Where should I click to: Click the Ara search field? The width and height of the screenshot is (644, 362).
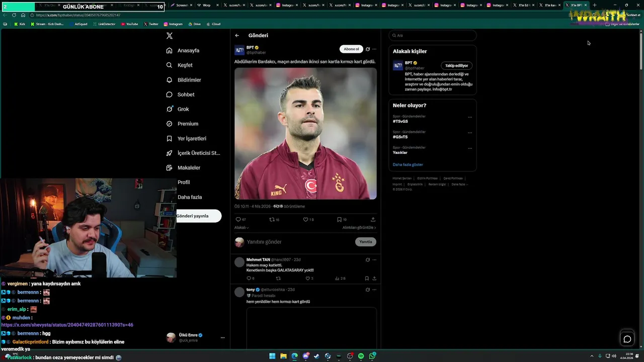(x=433, y=36)
